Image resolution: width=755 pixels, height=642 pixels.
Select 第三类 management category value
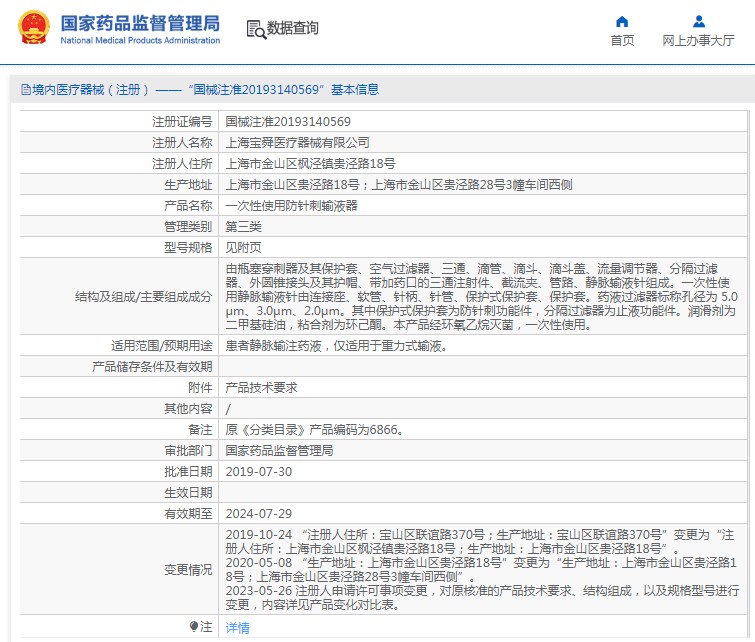(243, 226)
